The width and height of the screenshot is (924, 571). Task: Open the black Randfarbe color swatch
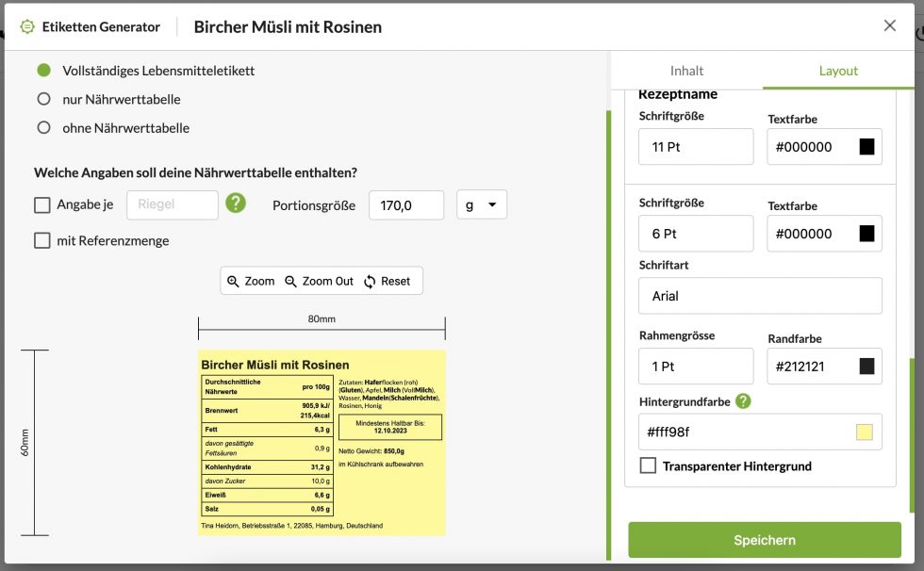[x=866, y=366]
